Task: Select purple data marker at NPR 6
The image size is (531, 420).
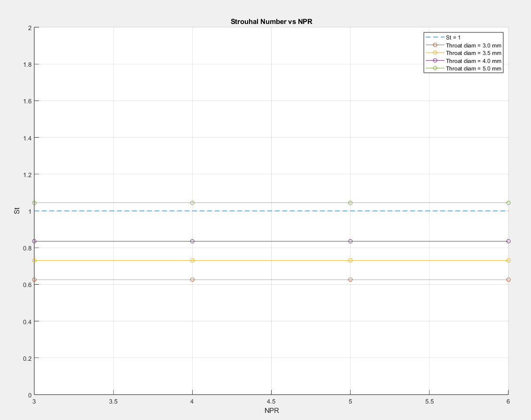Action: [x=508, y=241]
